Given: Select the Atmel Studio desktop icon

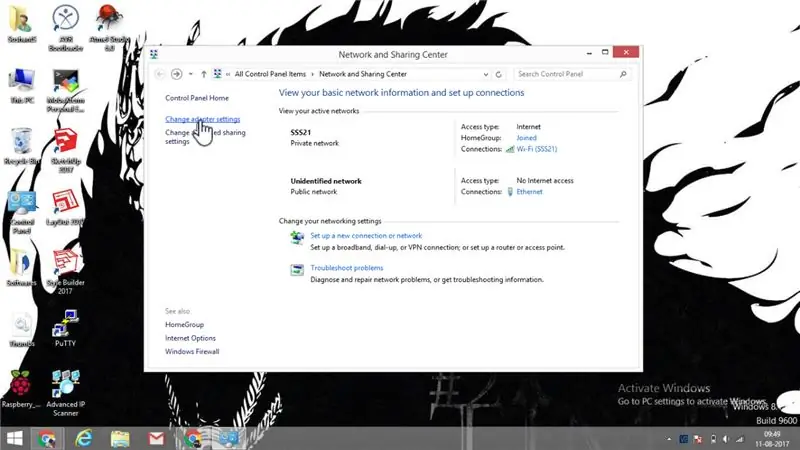Looking at the screenshot, I should [109, 28].
